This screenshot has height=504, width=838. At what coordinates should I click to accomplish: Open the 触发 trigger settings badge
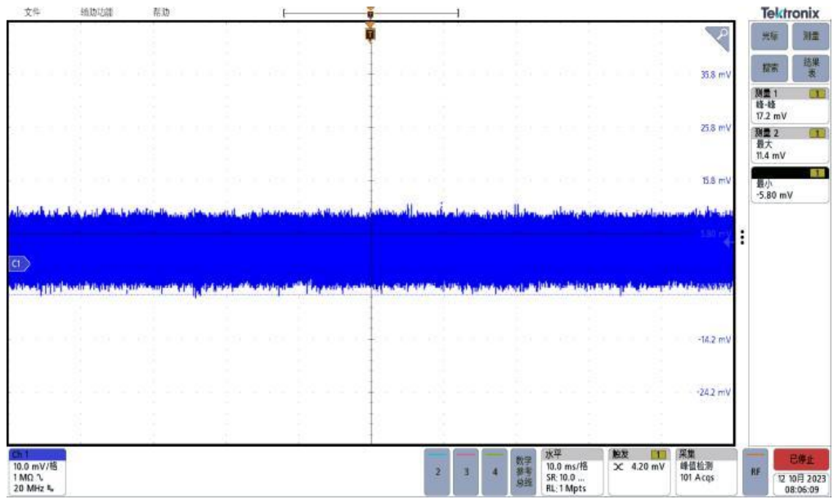tap(639, 472)
